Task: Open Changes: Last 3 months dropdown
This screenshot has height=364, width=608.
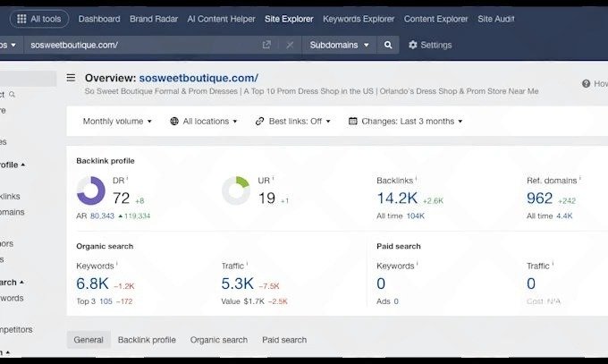Action: (x=405, y=121)
